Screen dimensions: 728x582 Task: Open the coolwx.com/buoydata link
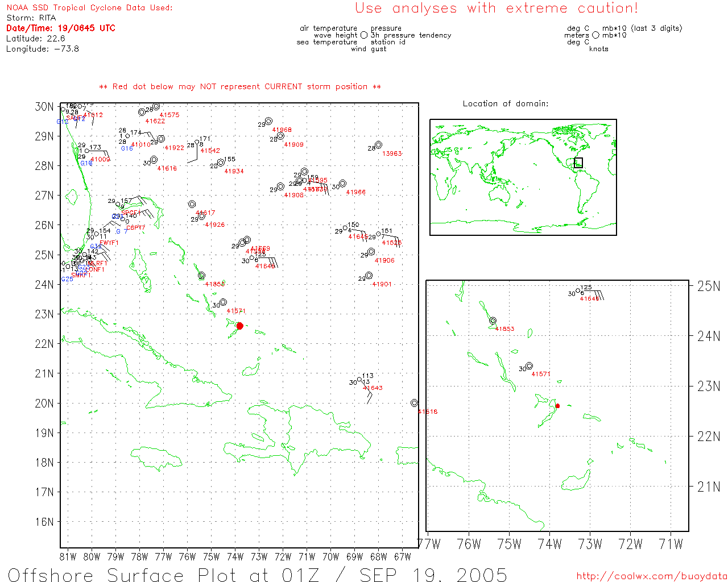[x=651, y=576]
